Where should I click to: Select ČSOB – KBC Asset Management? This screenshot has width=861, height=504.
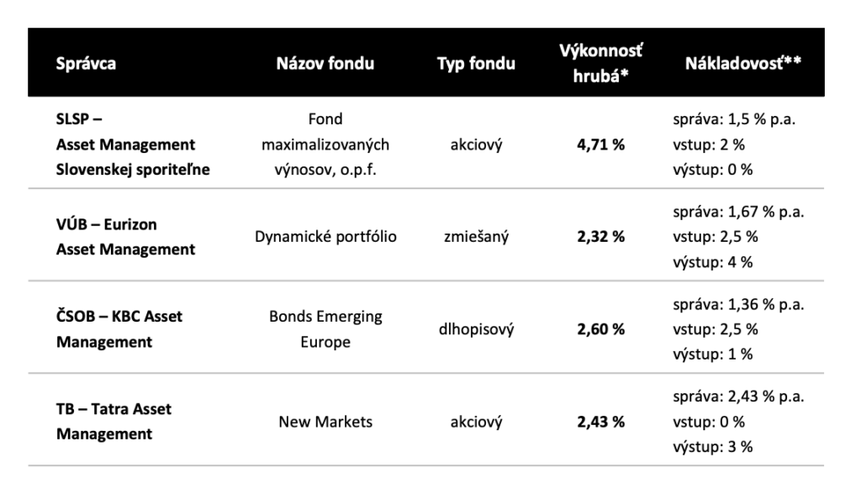point(119,329)
